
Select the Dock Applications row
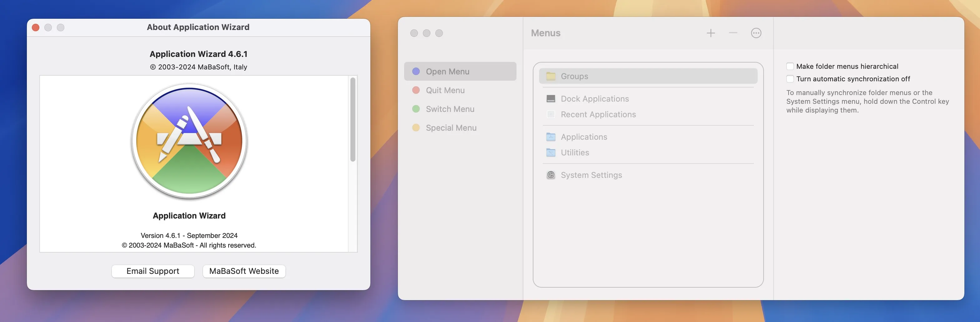point(648,98)
